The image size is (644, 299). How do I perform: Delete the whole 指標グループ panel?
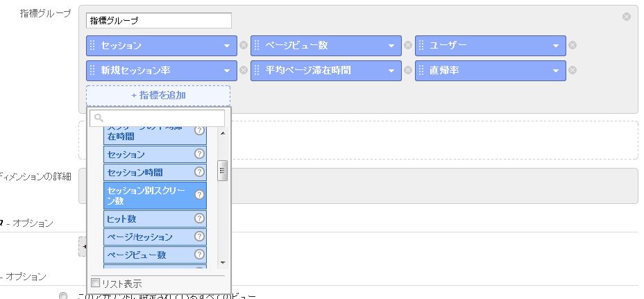627,17
